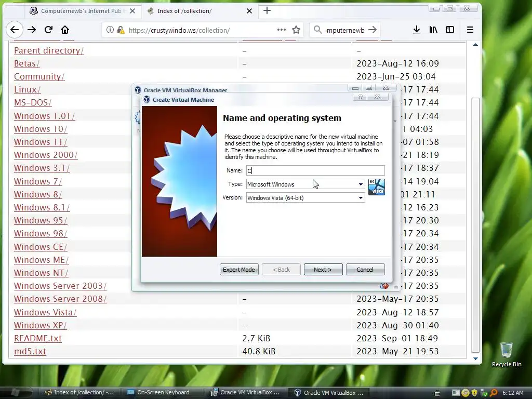This screenshot has width=532, height=399.
Task: Click the taskbar clock showing 6:12 AM
Action: (513, 393)
